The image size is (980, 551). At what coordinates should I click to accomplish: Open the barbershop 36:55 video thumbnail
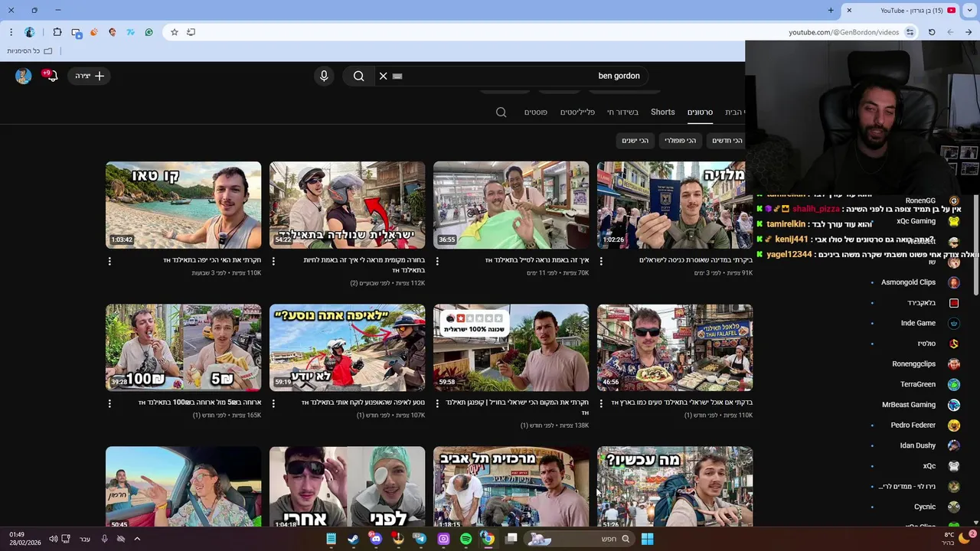click(511, 205)
